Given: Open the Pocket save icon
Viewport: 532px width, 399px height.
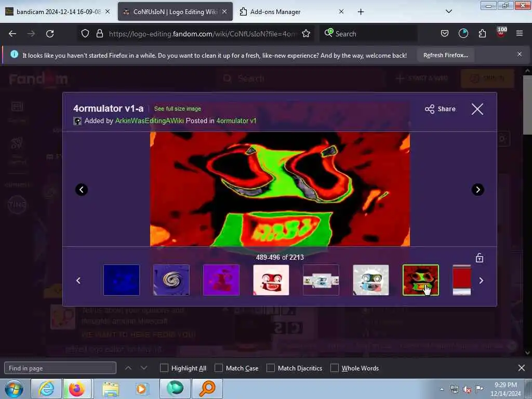Looking at the screenshot, I should (x=445, y=34).
